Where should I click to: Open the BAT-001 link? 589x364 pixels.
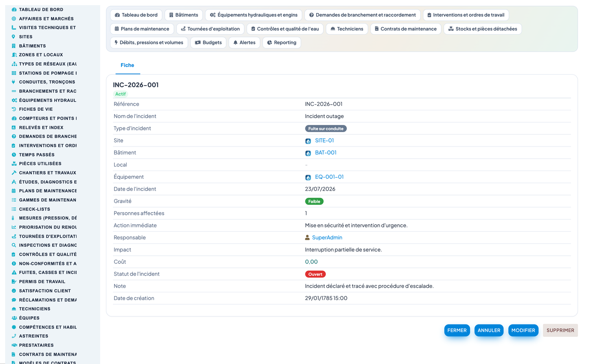click(x=326, y=153)
